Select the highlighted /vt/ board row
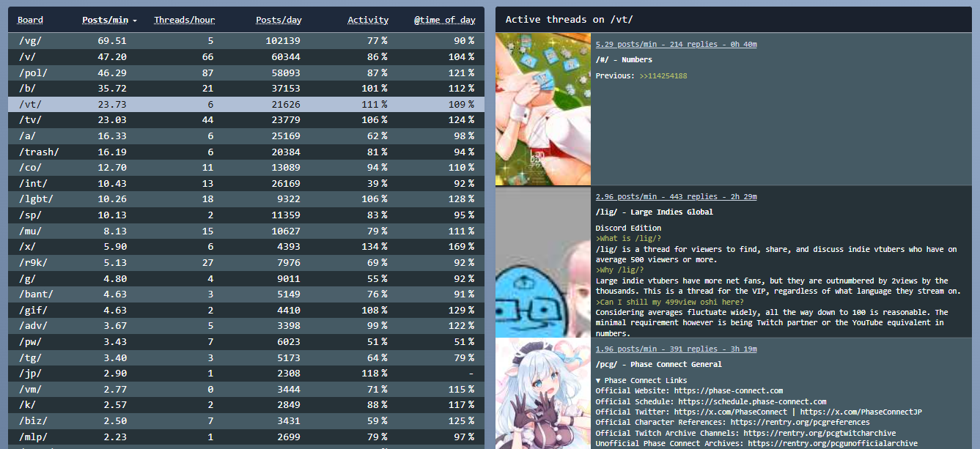The image size is (980, 449). coord(246,105)
